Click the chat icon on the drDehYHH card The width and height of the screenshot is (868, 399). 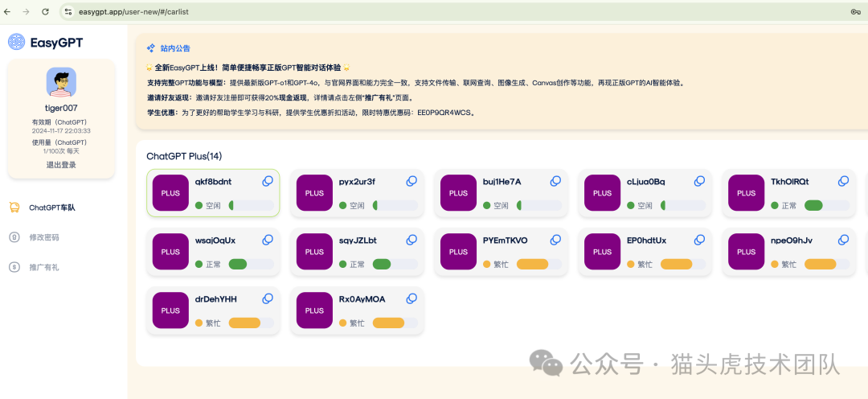(x=268, y=298)
